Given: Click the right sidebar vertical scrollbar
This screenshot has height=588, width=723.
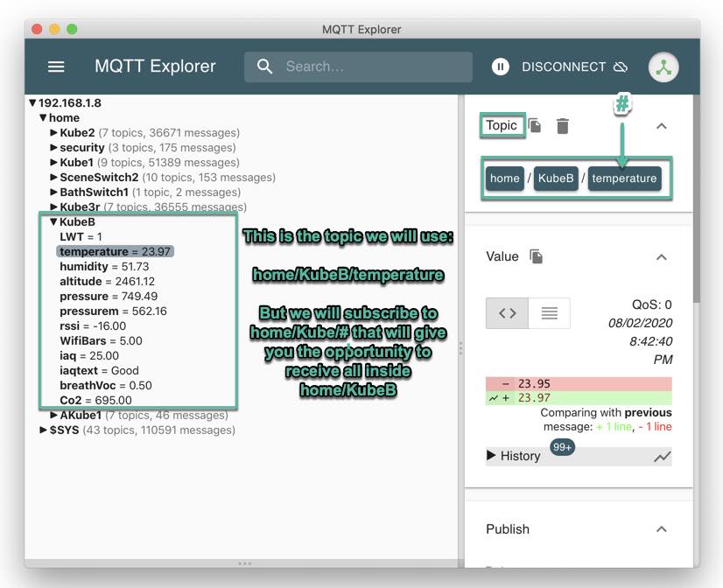Looking at the screenshot, I should pyautogui.click(x=696, y=198).
